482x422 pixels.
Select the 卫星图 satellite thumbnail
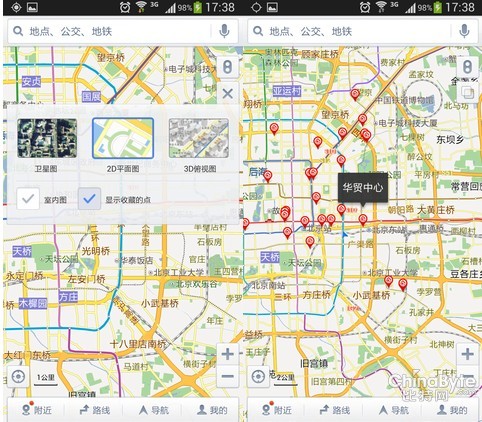coord(47,138)
